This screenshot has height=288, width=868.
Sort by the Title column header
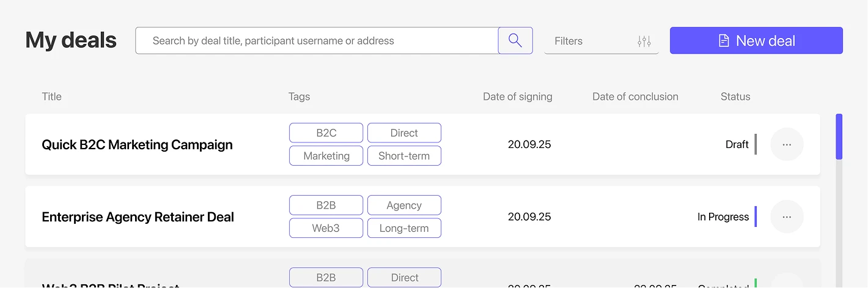(51, 97)
